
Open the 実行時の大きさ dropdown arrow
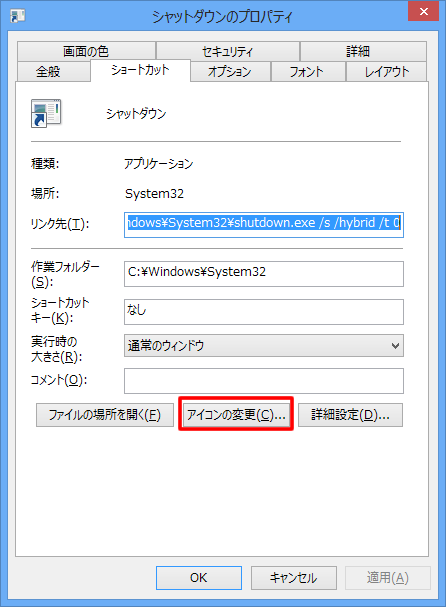(395, 345)
